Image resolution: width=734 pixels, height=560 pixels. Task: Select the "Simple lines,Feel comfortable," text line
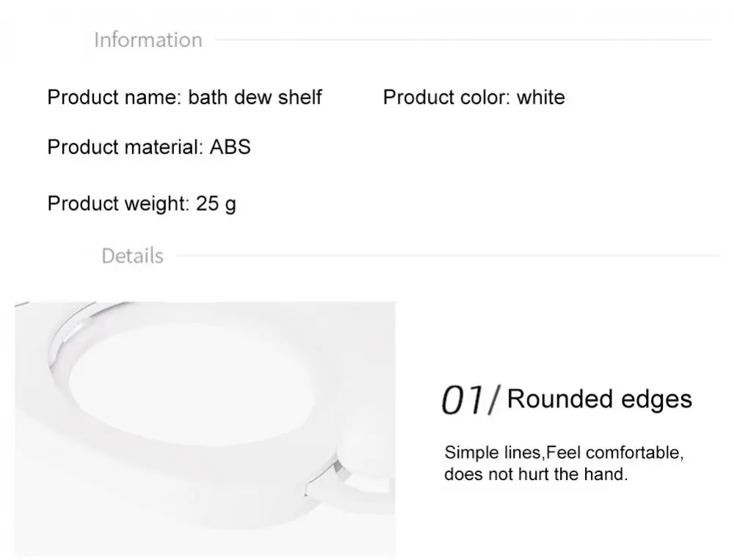[564, 452]
